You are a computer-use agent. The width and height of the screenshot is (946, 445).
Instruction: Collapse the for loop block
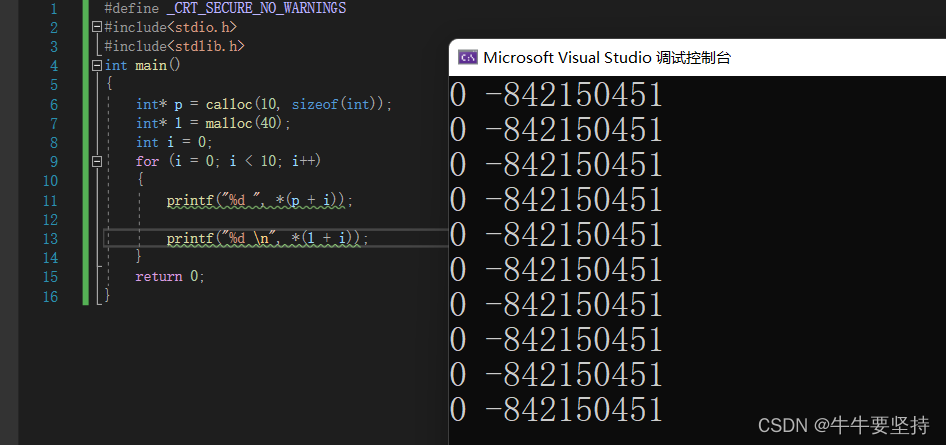[x=96, y=160]
